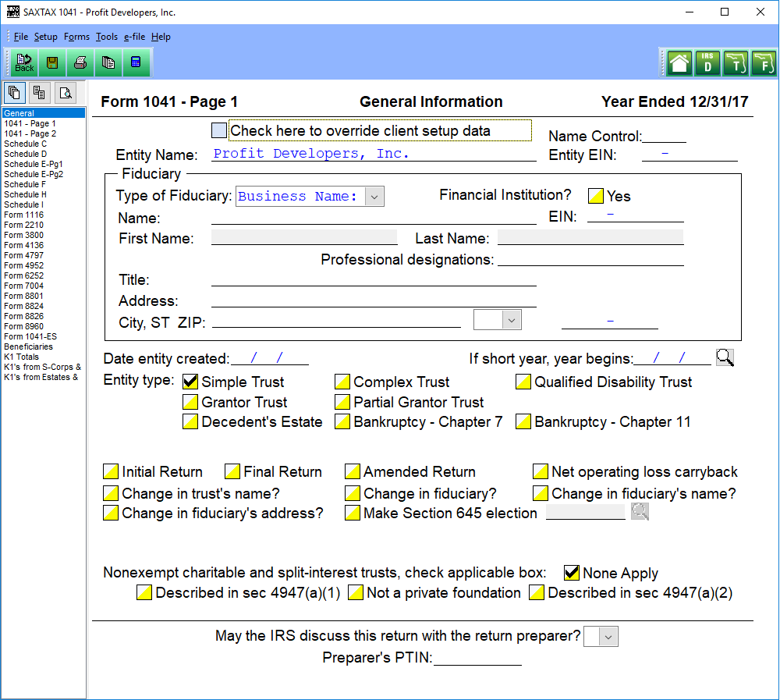The width and height of the screenshot is (780, 700).
Task: Open the Tools menu
Action: click(107, 37)
